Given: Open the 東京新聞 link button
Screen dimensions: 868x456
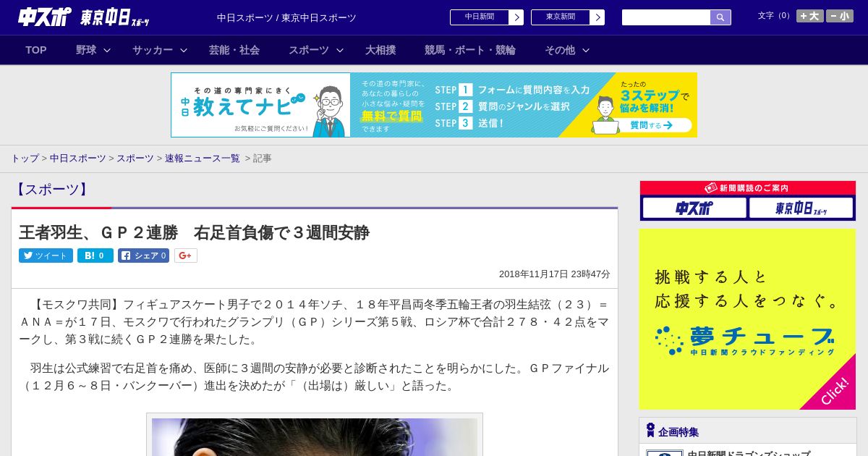Looking at the screenshot, I should tap(561, 17).
